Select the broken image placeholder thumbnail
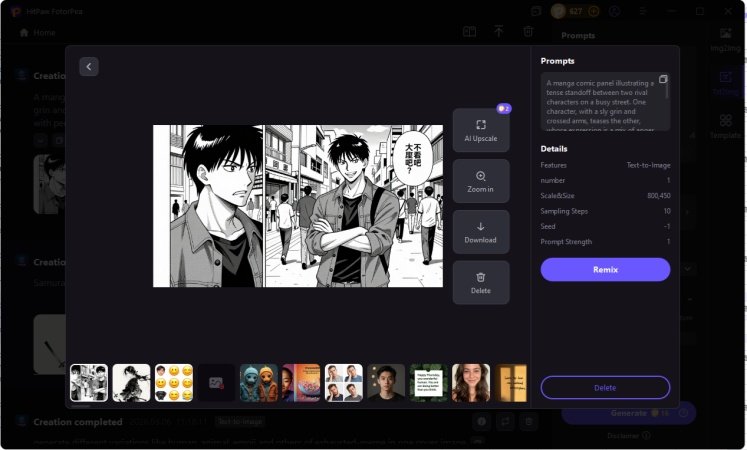 point(216,383)
